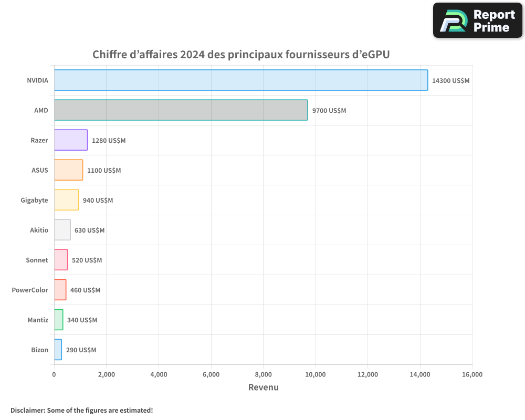Select the ASUS revenue bar

(x=67, y=170)
